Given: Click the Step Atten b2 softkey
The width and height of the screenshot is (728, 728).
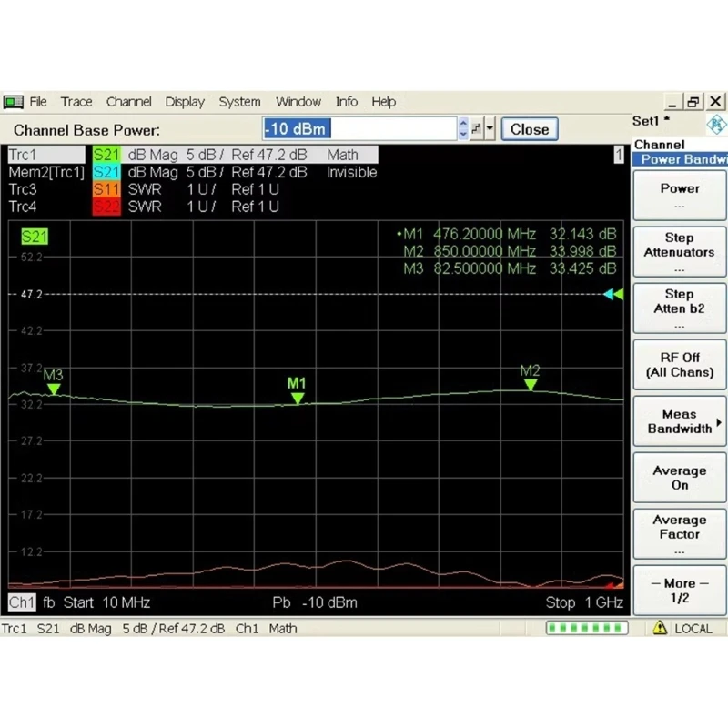Looking at the screenshot, I should pos(679,308).
